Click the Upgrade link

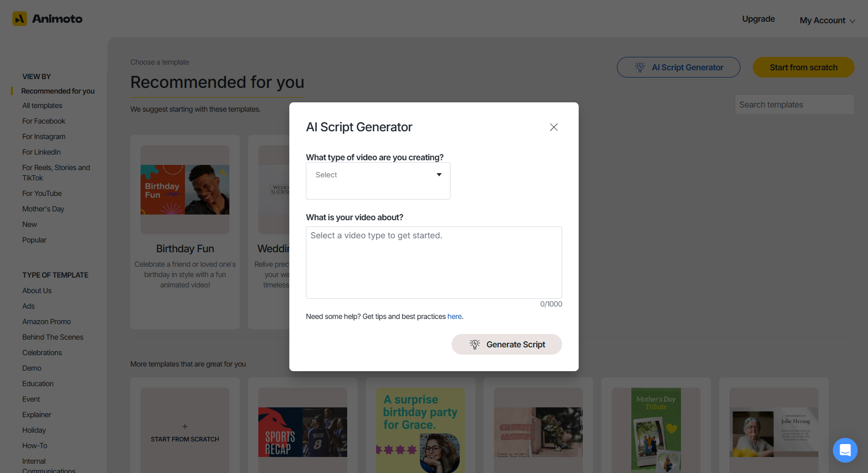click(758, 19)
